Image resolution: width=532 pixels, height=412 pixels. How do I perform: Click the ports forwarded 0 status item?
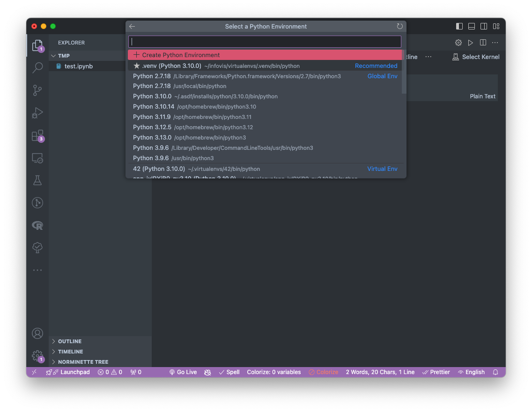point(136,372)
